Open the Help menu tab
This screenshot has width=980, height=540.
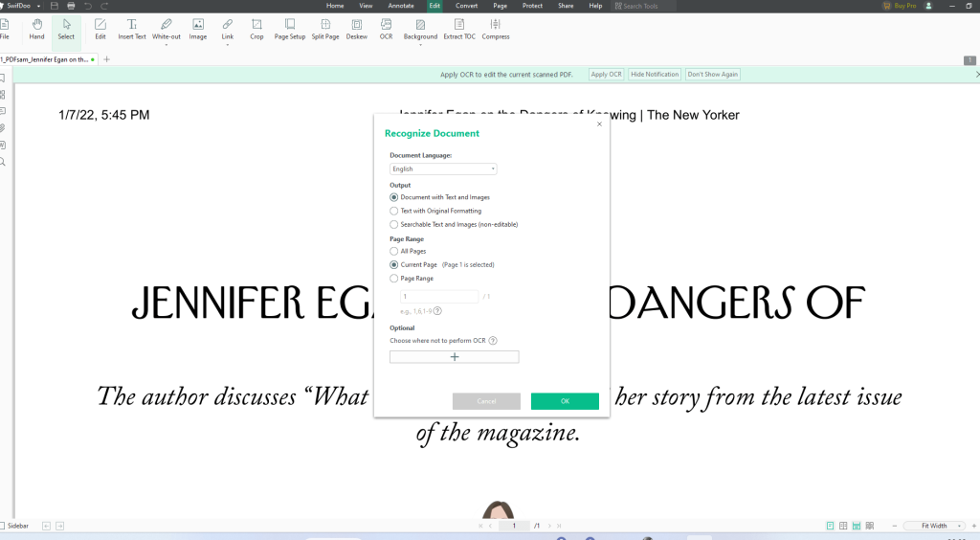pyautogui.click(x=595, y=6)
